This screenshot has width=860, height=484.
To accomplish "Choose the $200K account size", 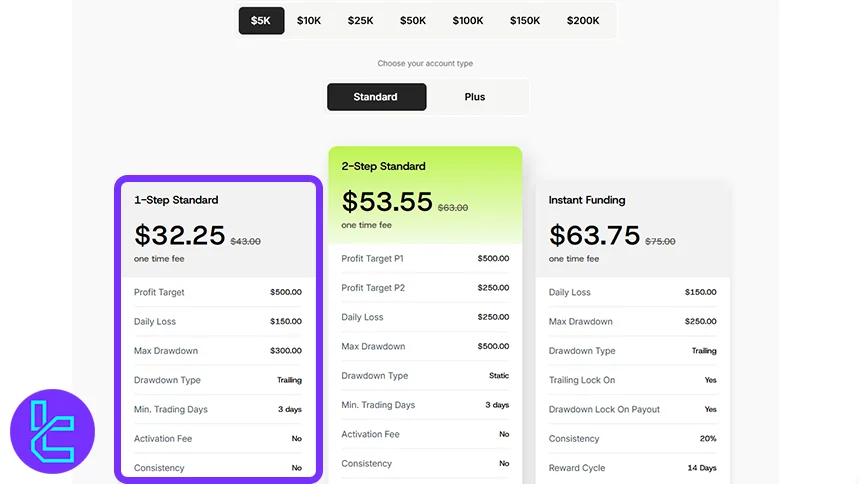I will click(x=583, y=20).
